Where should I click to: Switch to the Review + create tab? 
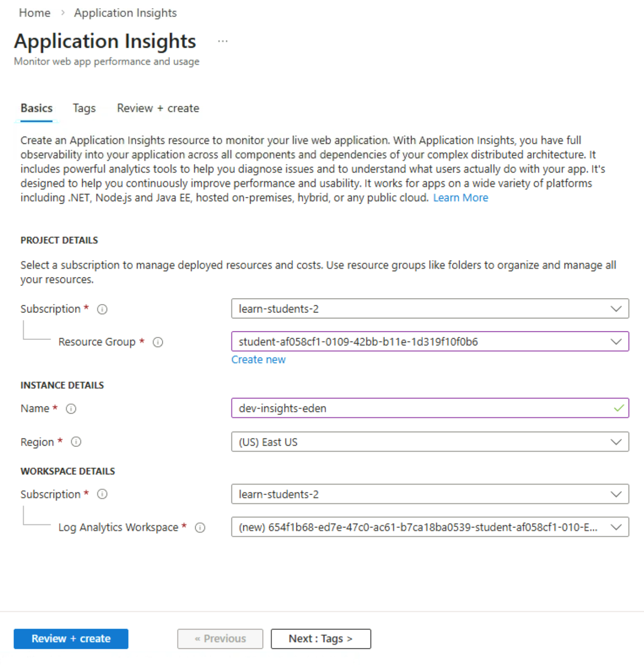coord(158,108)
